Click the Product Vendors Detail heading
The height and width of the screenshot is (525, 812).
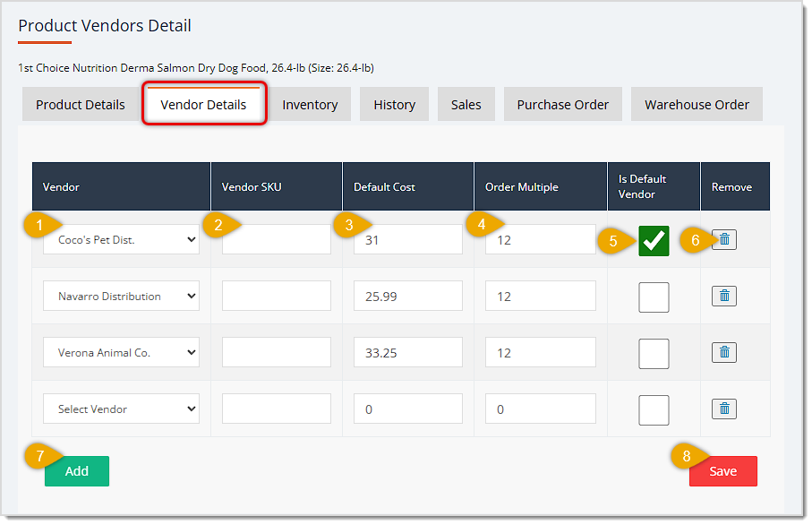(x=105, y=25)
